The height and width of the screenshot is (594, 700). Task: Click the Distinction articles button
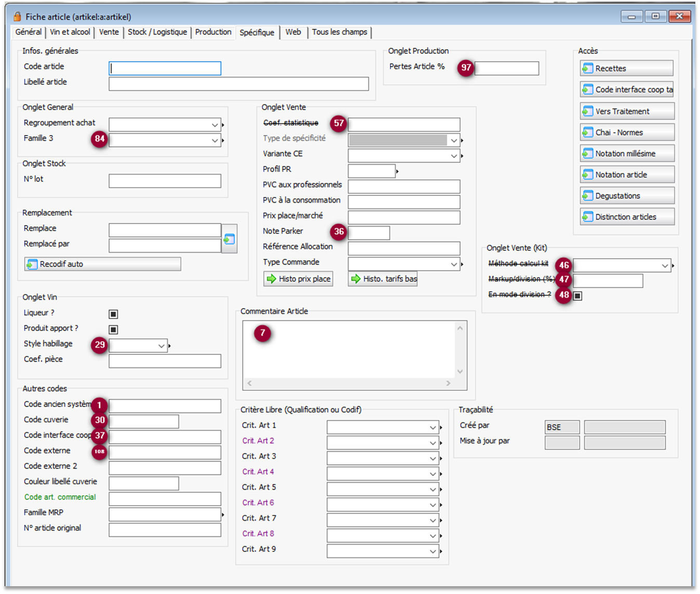click(x=627, y=217)
